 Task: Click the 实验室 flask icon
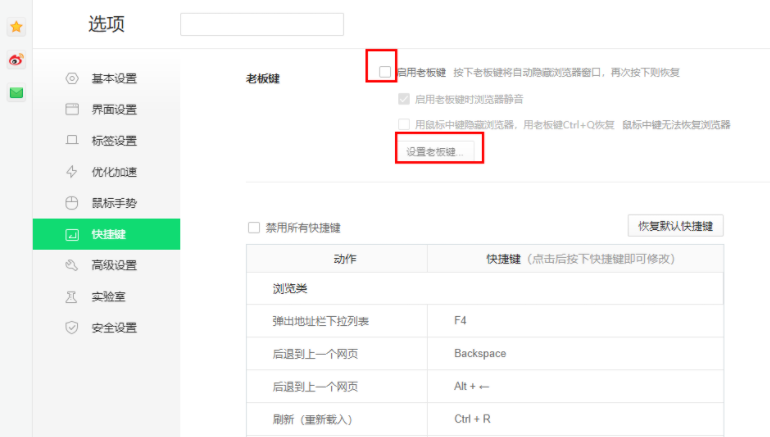pyautogui.click(x=72, y=297)
